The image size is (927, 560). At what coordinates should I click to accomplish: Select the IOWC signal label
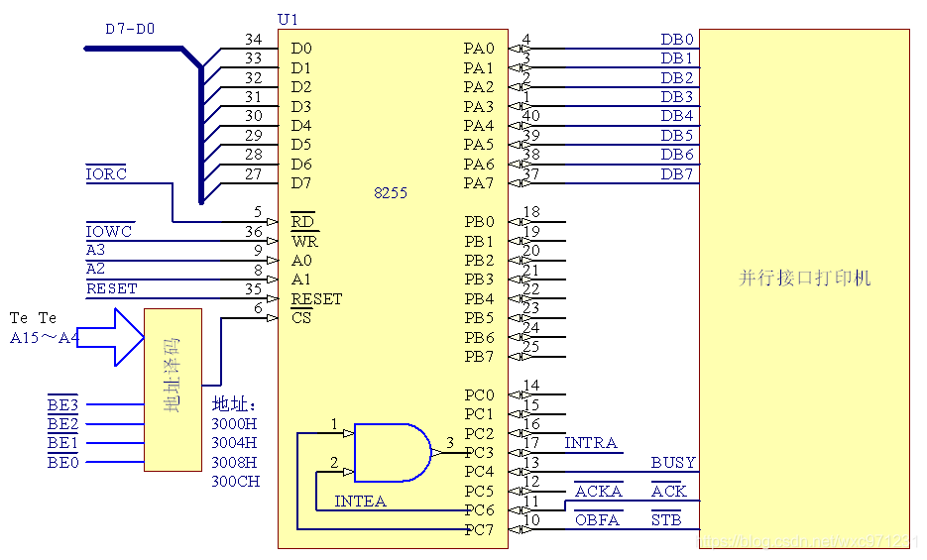pyautogui.click(x=109, y=231)
